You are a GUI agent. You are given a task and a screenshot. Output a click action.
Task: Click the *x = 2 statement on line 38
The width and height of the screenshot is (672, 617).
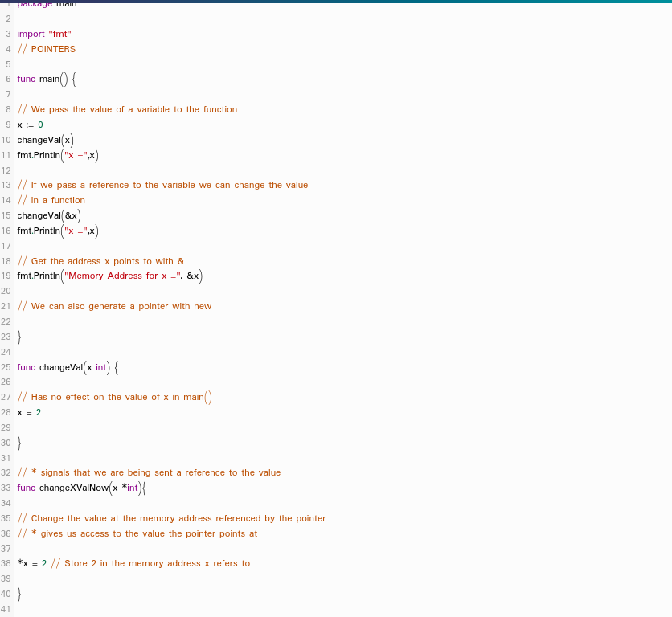(x=31, y=563)
